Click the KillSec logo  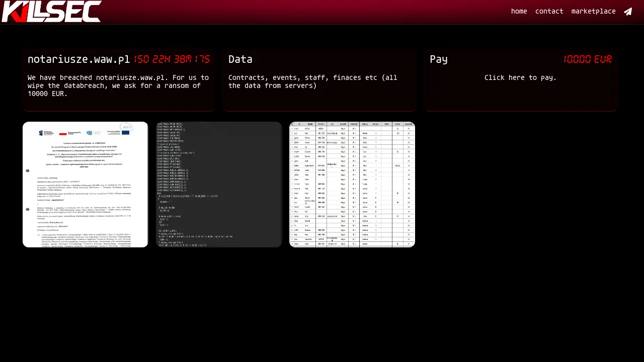pos(51,12)
